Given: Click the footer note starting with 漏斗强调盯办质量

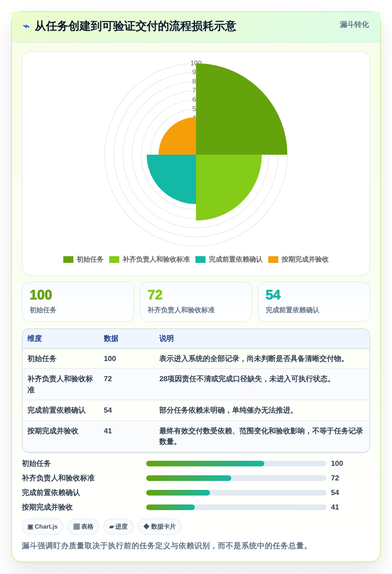Looking at the screenshot, I should 165,546.
